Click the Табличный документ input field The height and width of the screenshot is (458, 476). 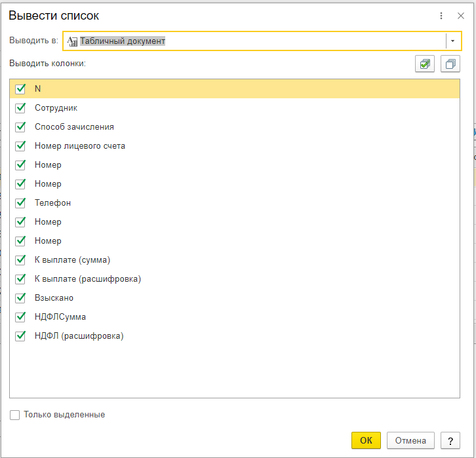click(262, 41)
